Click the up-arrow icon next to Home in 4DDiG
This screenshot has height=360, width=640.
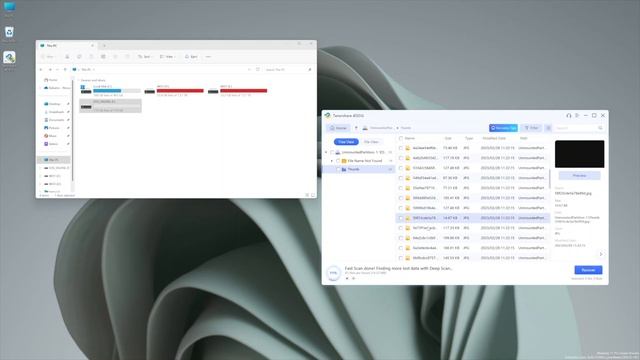tap(356, 128)
